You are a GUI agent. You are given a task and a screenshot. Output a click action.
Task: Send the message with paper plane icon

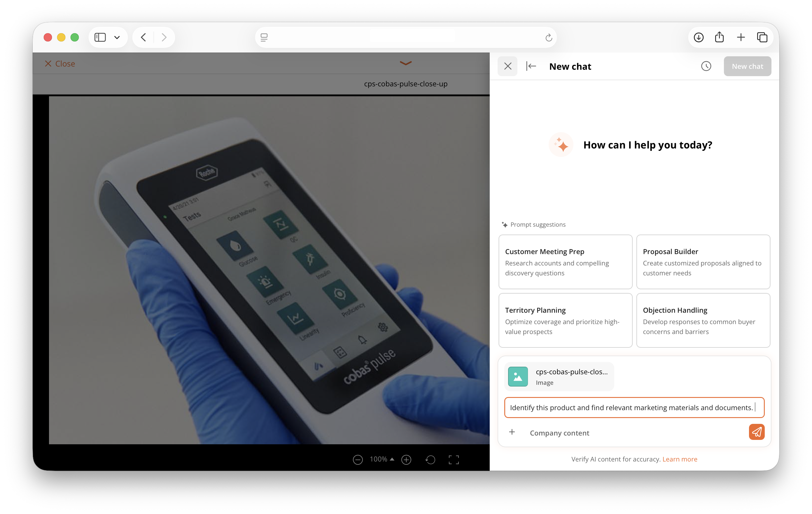coord(757,432)
